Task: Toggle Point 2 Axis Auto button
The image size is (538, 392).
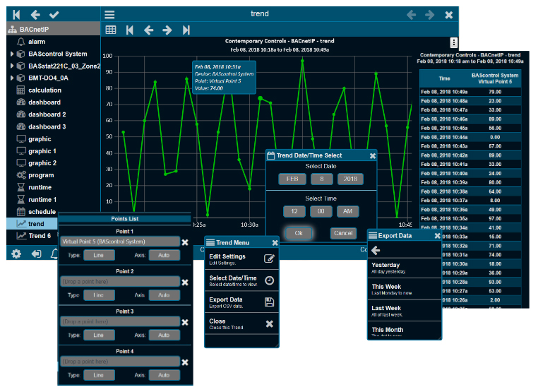Action: pyautogui.click(x=163, y=295)
